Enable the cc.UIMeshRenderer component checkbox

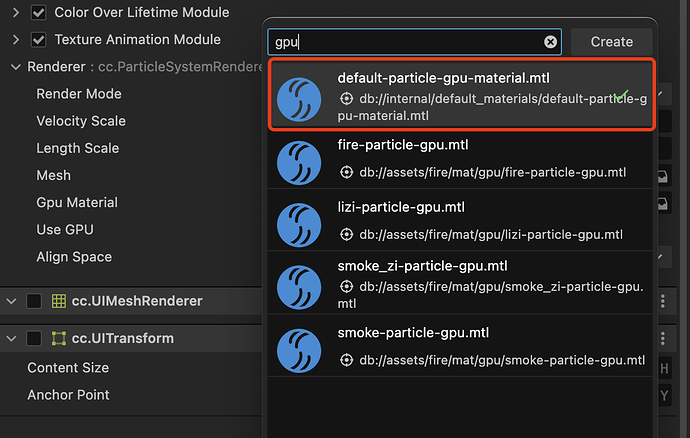click(34, 301)
